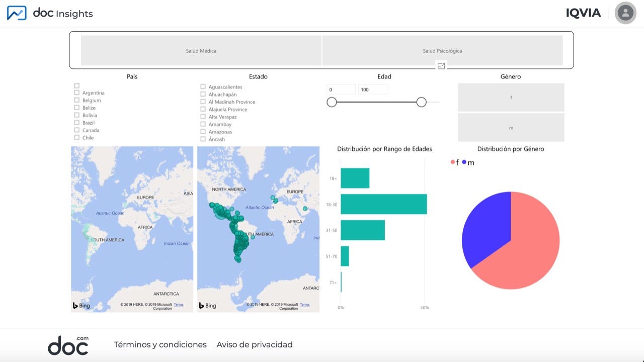Check the Argentina country checkbox

(x=77, y=93)
